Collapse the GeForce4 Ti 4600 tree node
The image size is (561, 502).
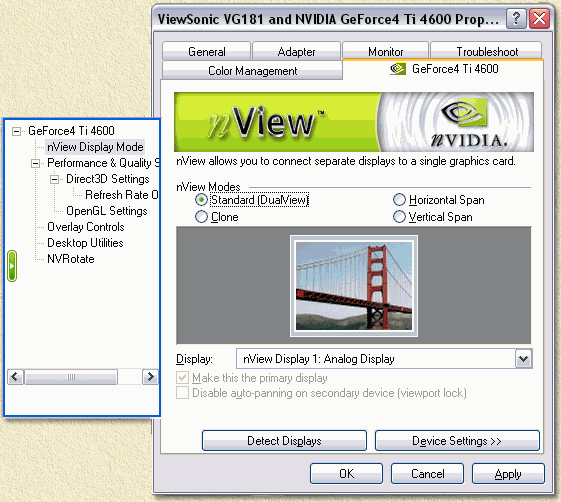16,131
